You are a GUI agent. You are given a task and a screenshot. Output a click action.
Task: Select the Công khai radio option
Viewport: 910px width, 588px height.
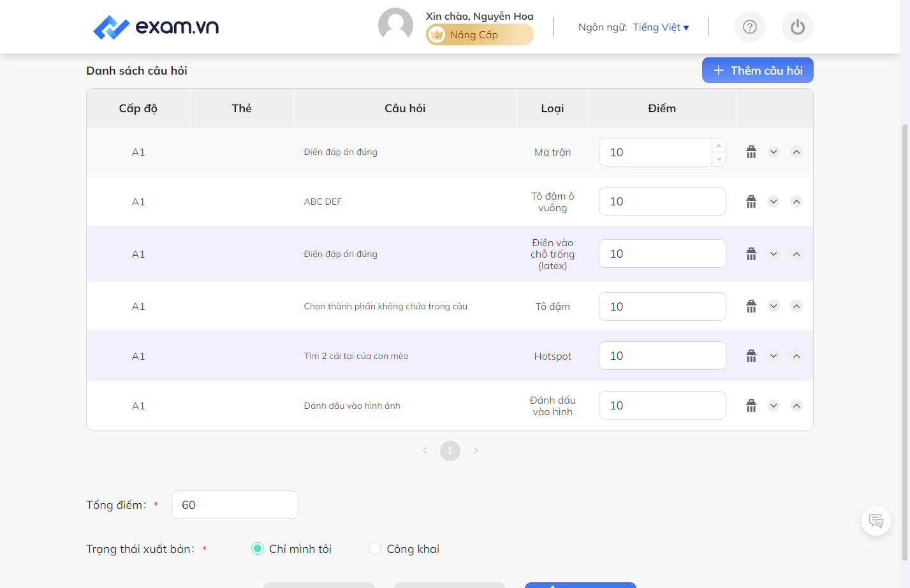tap(375, 548)
